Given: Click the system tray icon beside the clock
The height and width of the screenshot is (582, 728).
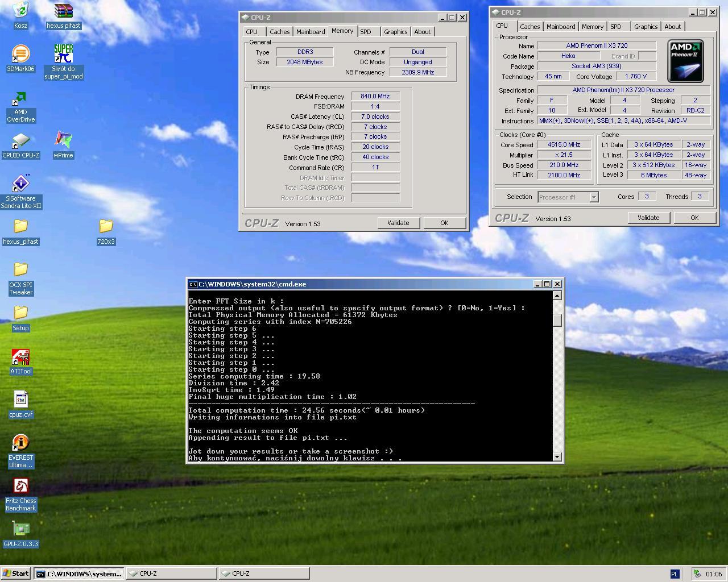Looking at the screenshot, I should (697, 574).
